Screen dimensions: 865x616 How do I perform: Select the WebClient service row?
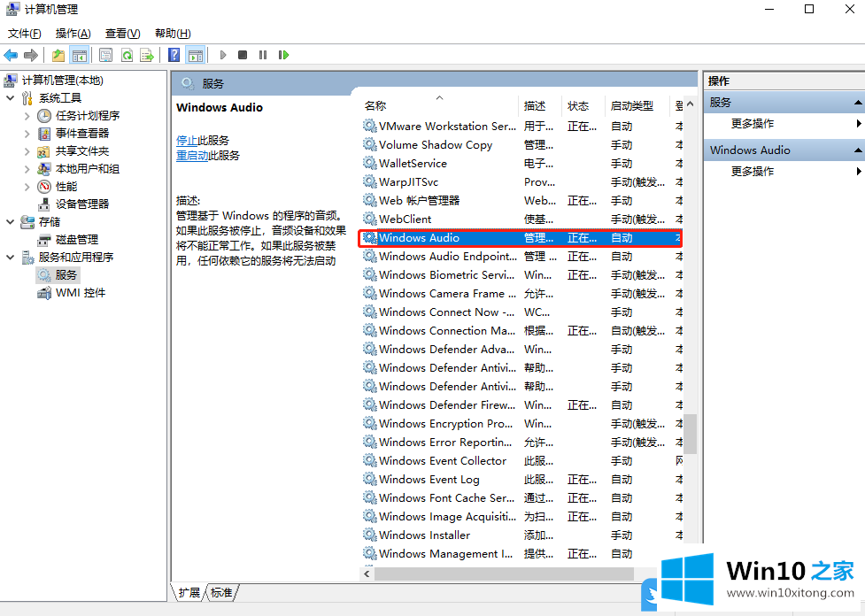click(521, 219)
